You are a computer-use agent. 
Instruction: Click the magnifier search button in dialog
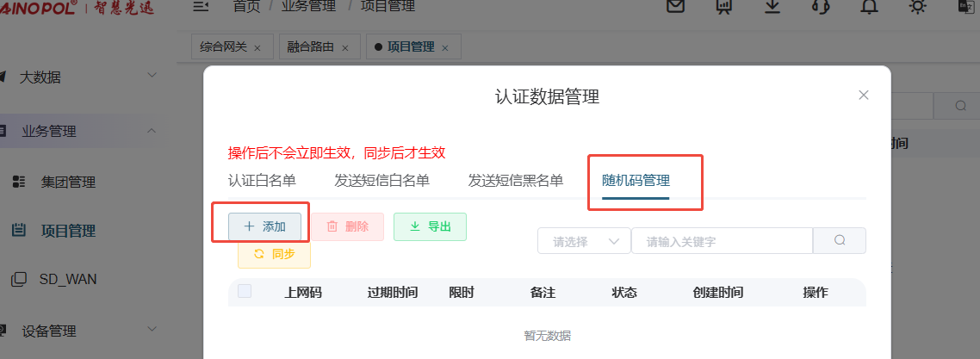pyautogui.click(x=840, y=241)
